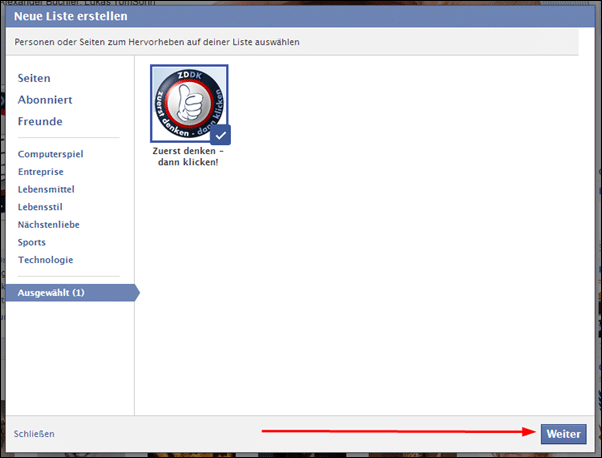Close the dialog via Schließen
Image resolution: width=602 pixels, height=458 pixels.
pyautogui.click(x=34, y=434)
